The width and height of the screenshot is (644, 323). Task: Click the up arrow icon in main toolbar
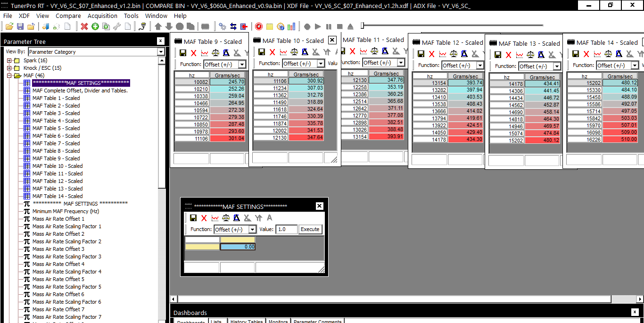(158, 26)
